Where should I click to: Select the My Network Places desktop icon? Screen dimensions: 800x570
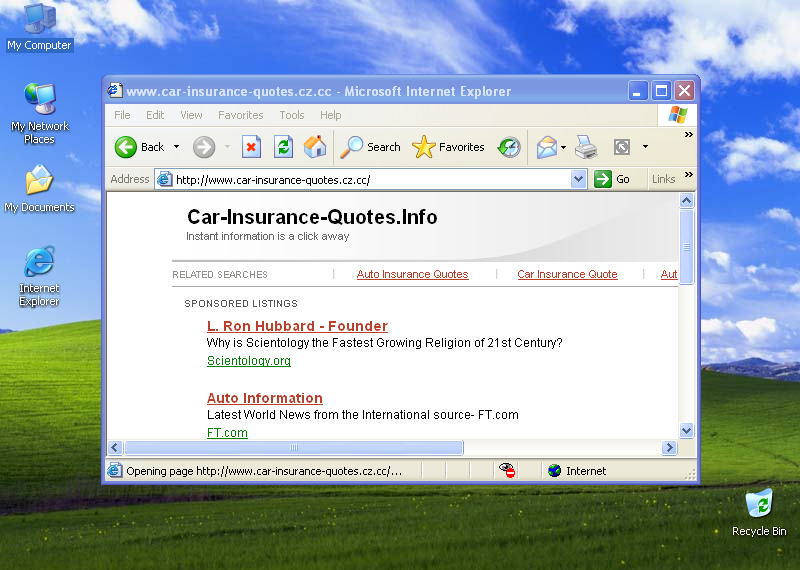coord(39,114)
